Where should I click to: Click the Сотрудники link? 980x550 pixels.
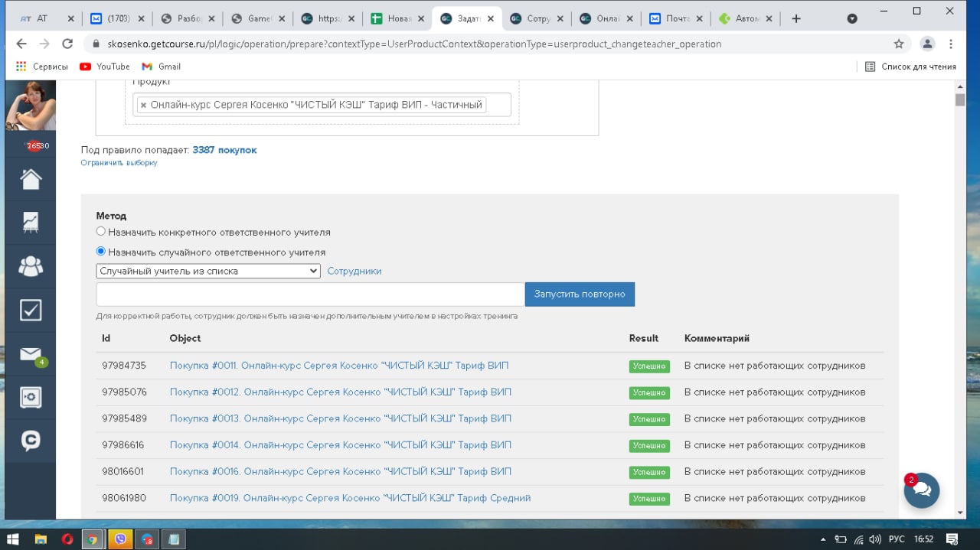coord(354,271)
